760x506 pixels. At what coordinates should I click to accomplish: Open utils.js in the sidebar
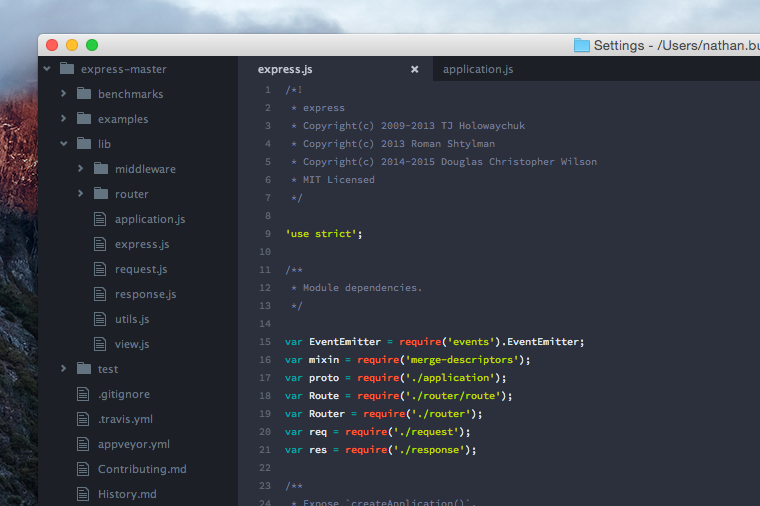(x=132, y=319)
